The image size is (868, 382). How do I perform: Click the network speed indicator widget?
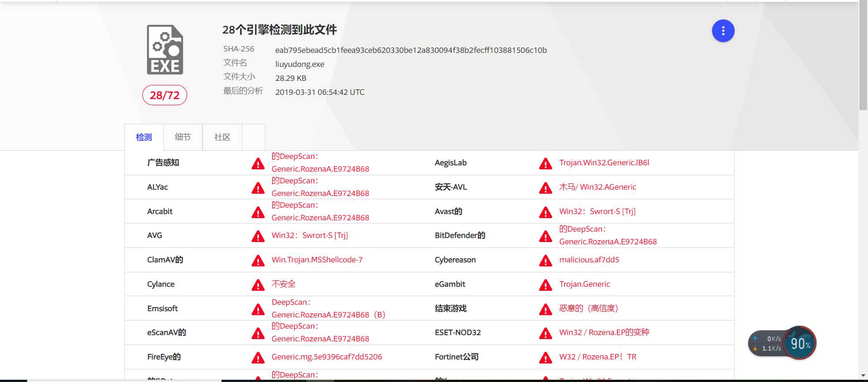click(x=767, y=344)
